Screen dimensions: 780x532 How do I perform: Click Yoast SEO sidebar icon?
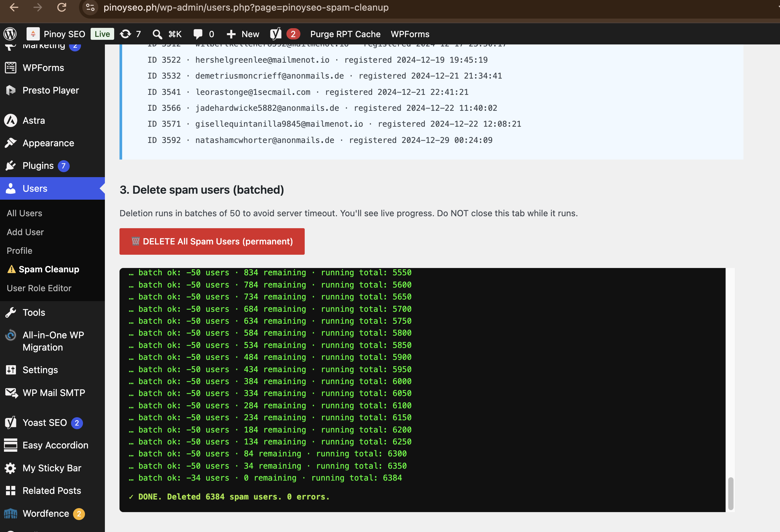[x=11, y=423]
